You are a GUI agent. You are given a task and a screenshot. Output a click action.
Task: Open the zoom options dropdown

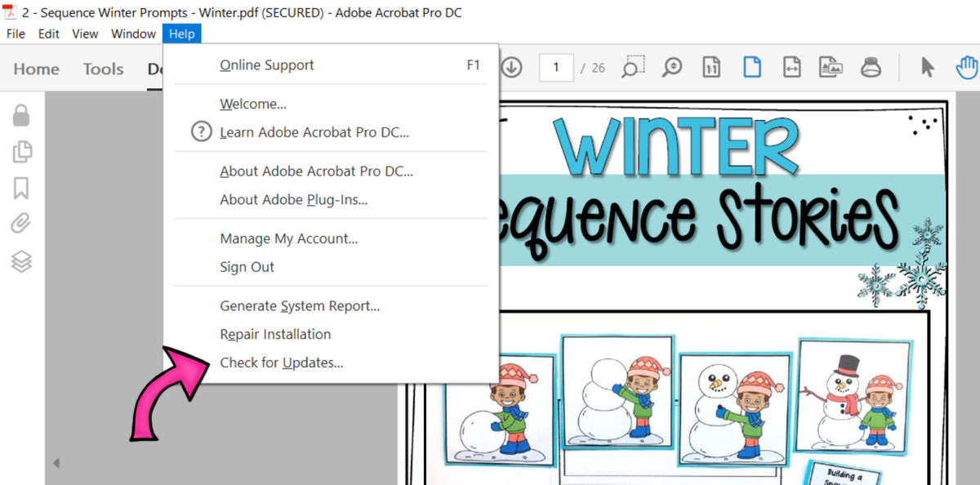pos(671,68)
